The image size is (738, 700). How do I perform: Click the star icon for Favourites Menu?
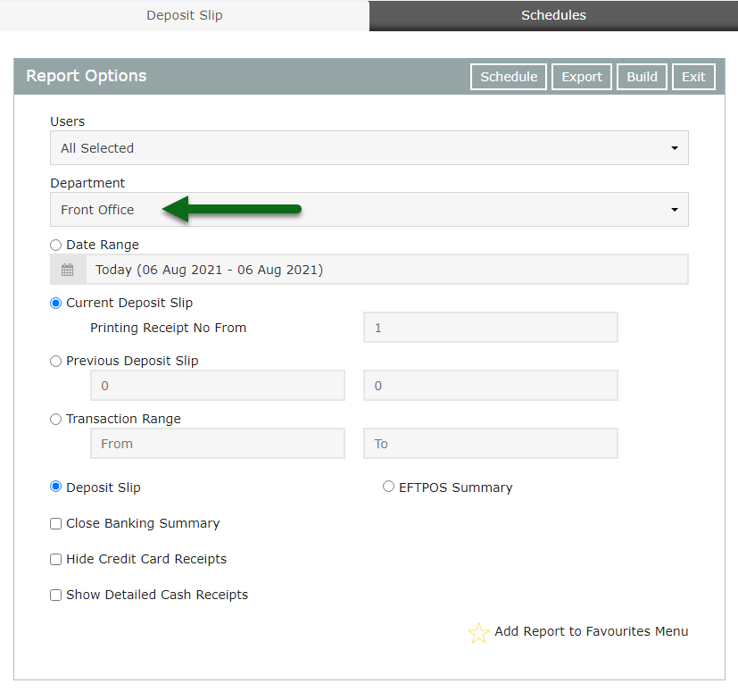478,632
